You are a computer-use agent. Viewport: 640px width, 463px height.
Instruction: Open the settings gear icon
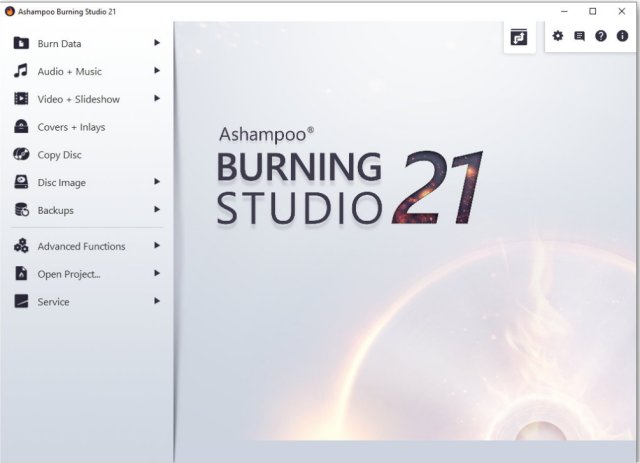[558, 36]
